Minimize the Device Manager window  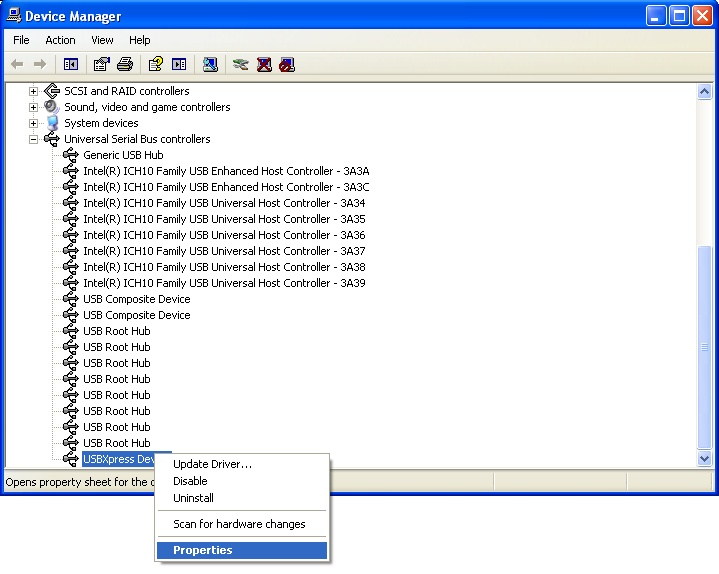coord(656,16)
